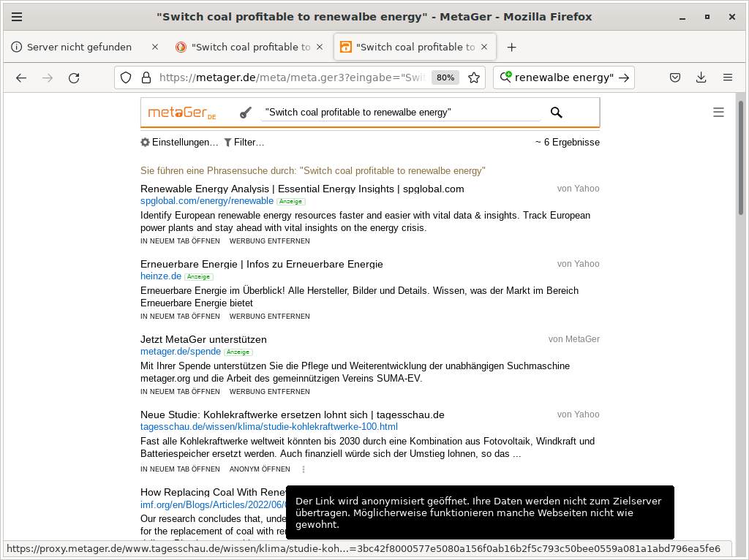Screen dimensions: 749x560
Task: Click the MetaGer key icon
Action: (x=246, y=113)
